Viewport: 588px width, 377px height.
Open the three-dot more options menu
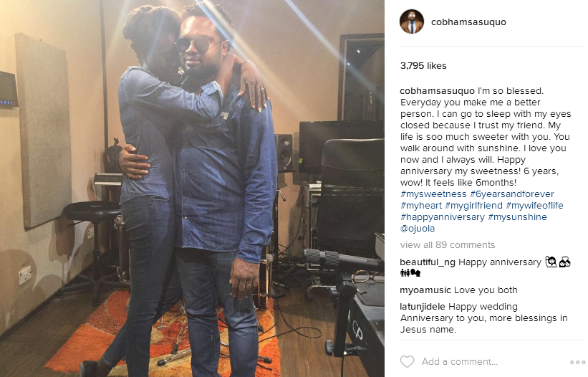click(x=577, y=362)
